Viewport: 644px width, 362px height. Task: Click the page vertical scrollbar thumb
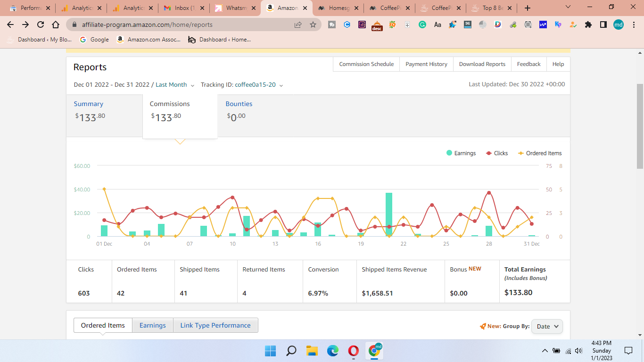click(x=640, y=126)
